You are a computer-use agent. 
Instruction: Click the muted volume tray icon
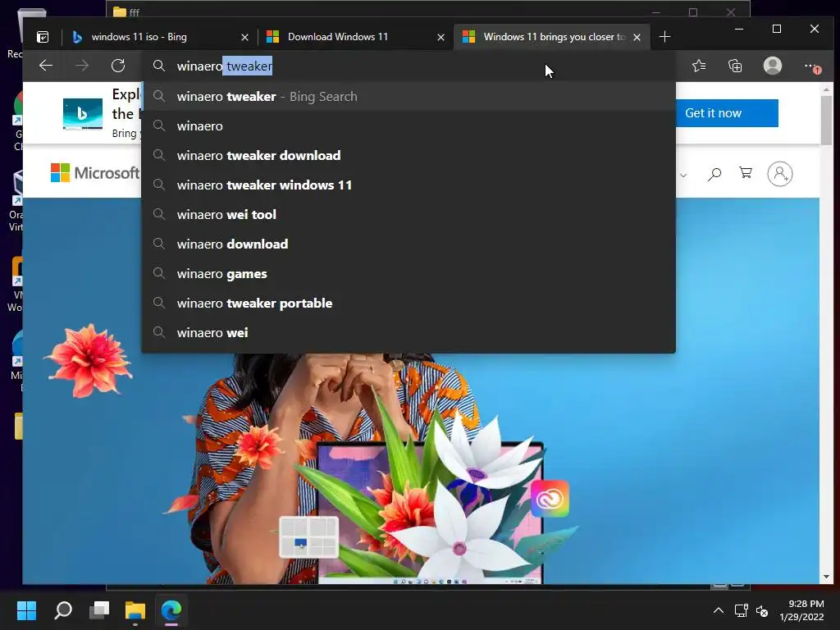762,610
